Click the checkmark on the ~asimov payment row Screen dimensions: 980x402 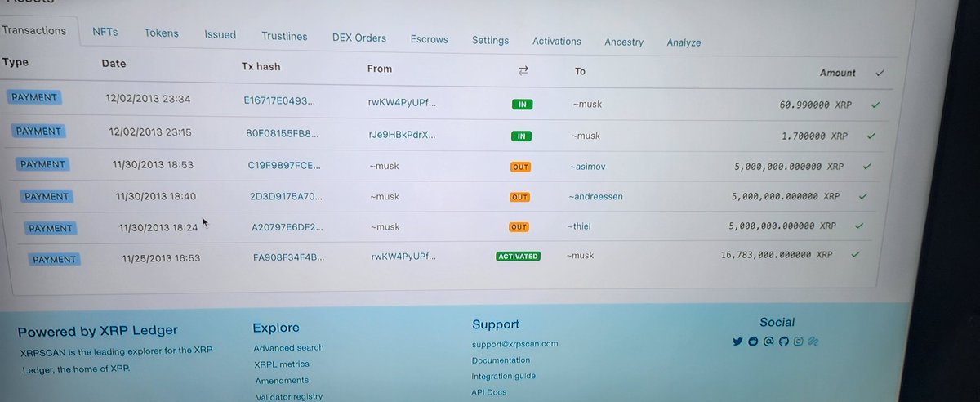click(x=867, y=166)
